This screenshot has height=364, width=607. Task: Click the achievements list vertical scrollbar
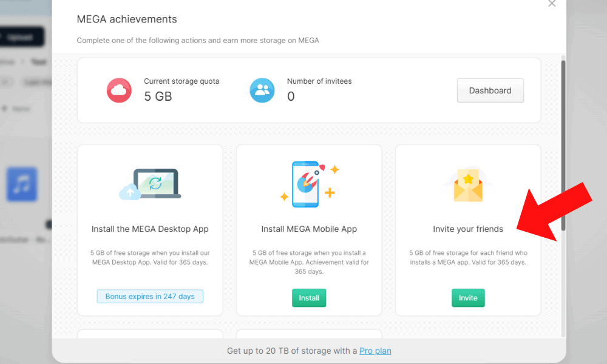[x=563, y=146]
